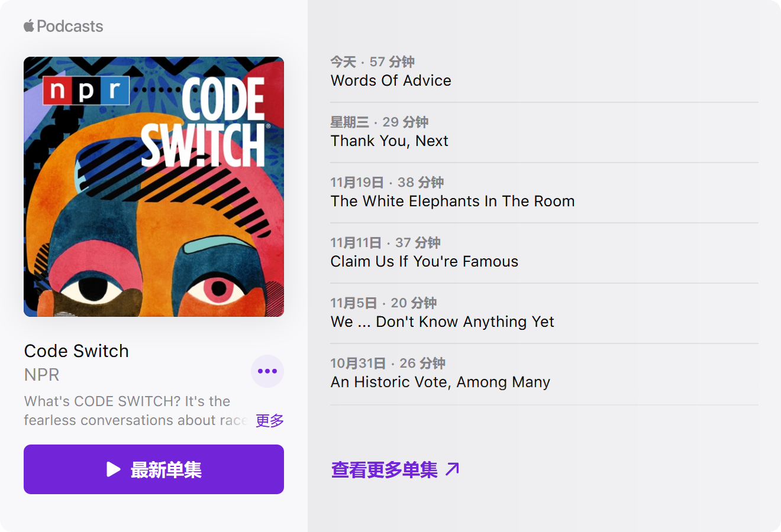Select episode Thank You, Next
Viewport: 781px width, 532px height.
coord(389,141)
